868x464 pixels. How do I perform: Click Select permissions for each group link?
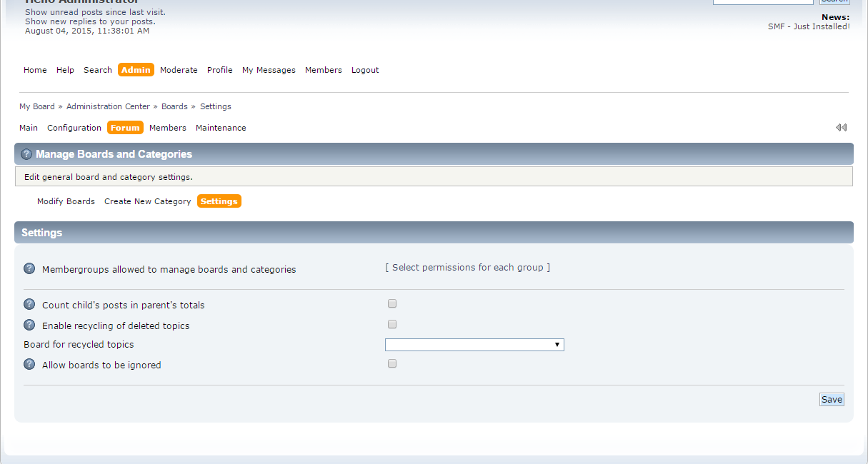tap(468, 268)
